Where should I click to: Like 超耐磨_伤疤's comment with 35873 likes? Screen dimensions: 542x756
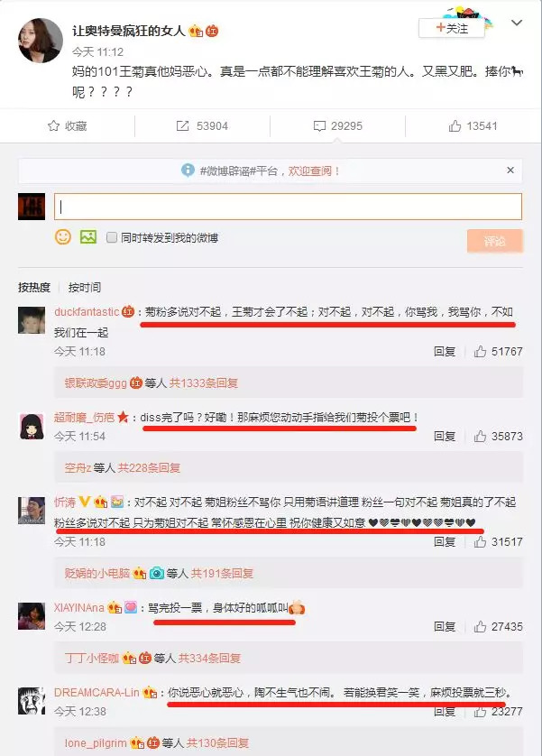pos(498,437)
